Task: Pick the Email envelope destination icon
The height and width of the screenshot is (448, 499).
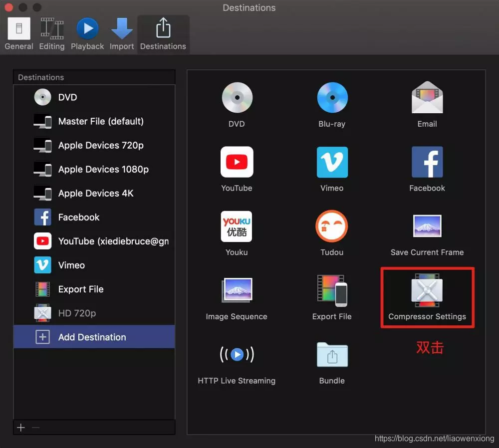Action: [x=427, y=97]
